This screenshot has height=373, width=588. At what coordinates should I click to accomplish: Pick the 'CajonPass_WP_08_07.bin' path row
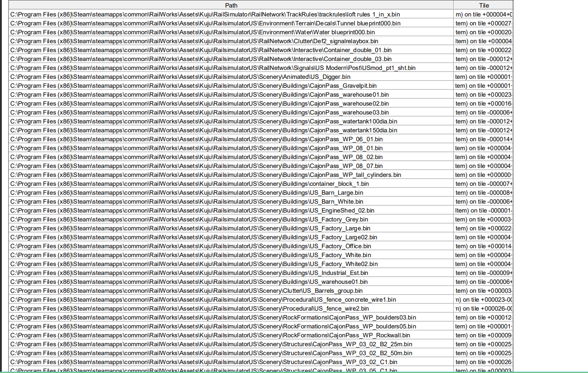tap(231, 166)
